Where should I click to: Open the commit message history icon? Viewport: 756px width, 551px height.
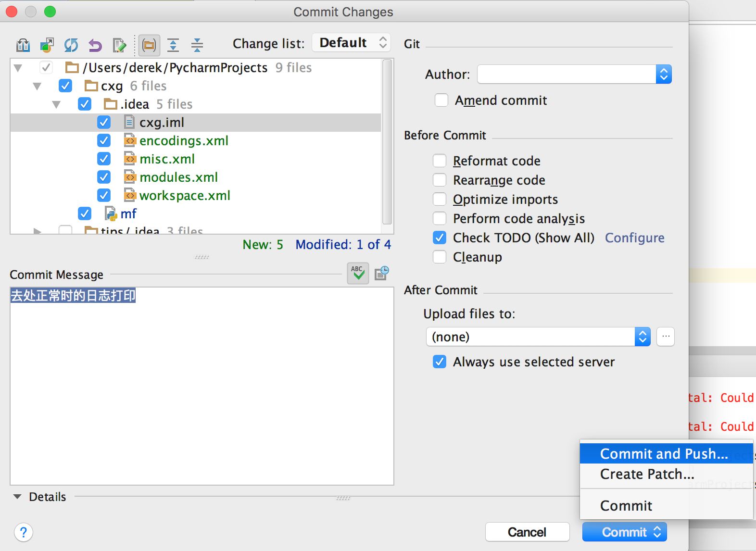coord(382,273)
